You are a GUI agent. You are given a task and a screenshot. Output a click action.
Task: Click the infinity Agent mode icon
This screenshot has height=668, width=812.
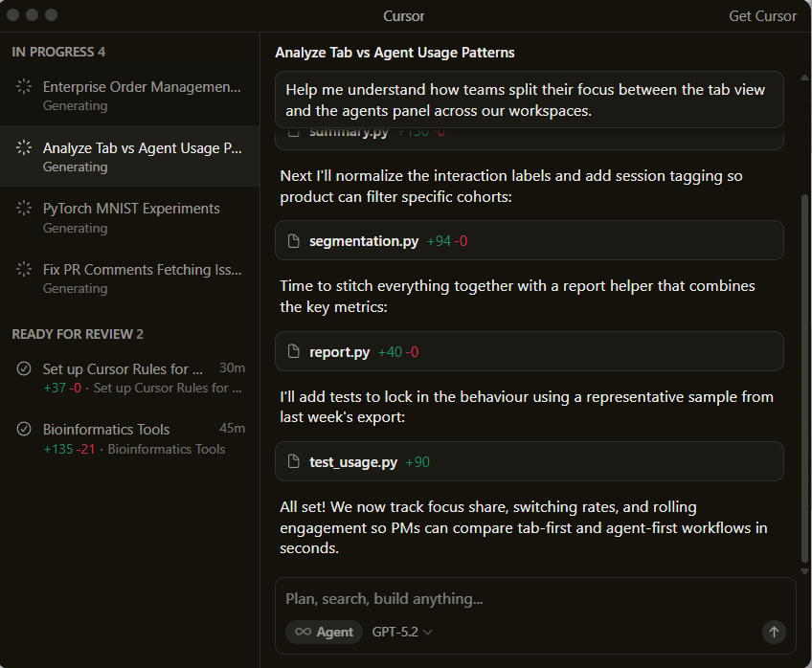coord(303,632)
